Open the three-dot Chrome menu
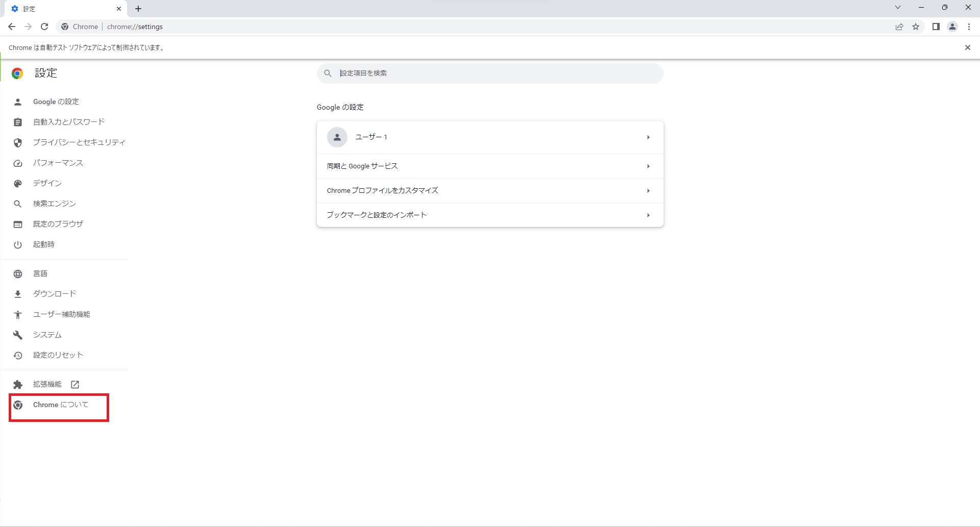 969,27
